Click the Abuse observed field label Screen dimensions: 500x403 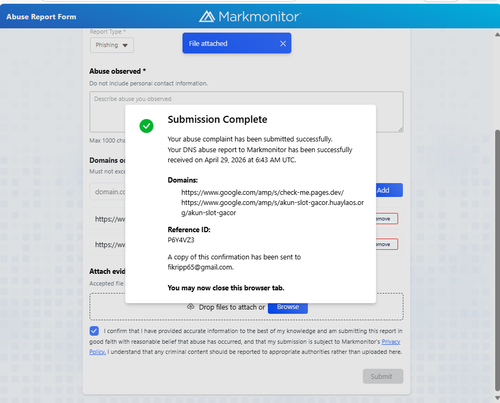tap(118, 71)
